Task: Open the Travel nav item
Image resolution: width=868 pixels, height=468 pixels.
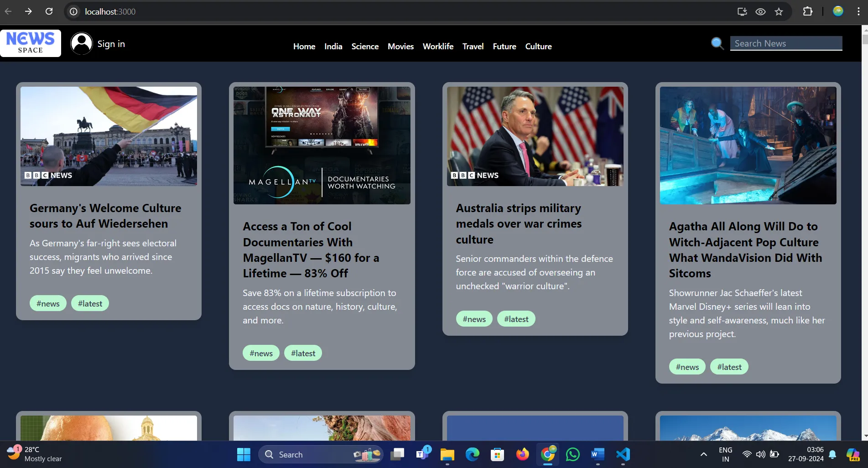Action: click(x=473, y=47)
